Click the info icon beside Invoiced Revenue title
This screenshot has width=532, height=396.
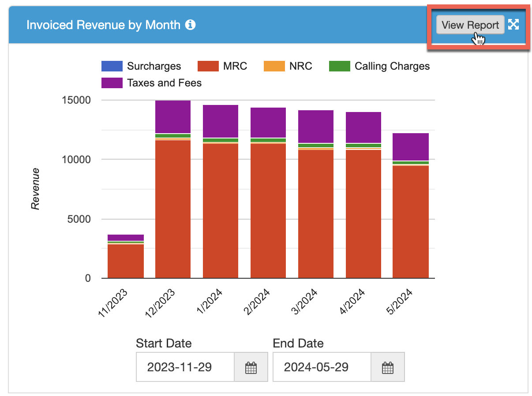point(190,25)
